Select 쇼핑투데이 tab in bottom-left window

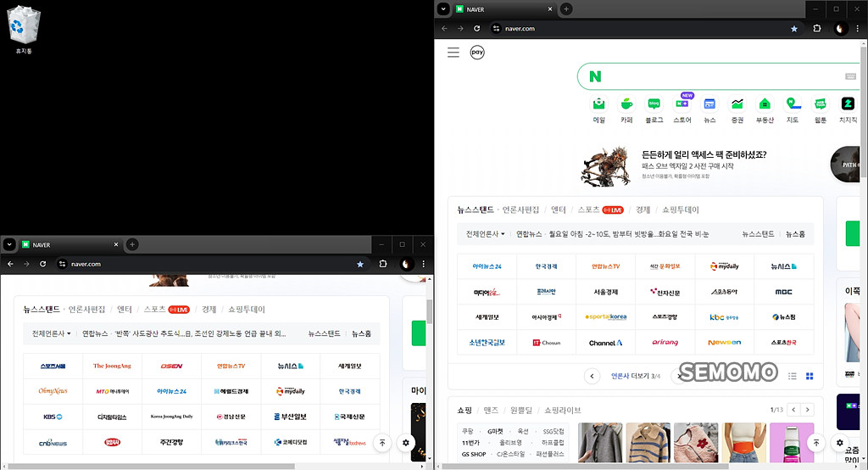247,310
